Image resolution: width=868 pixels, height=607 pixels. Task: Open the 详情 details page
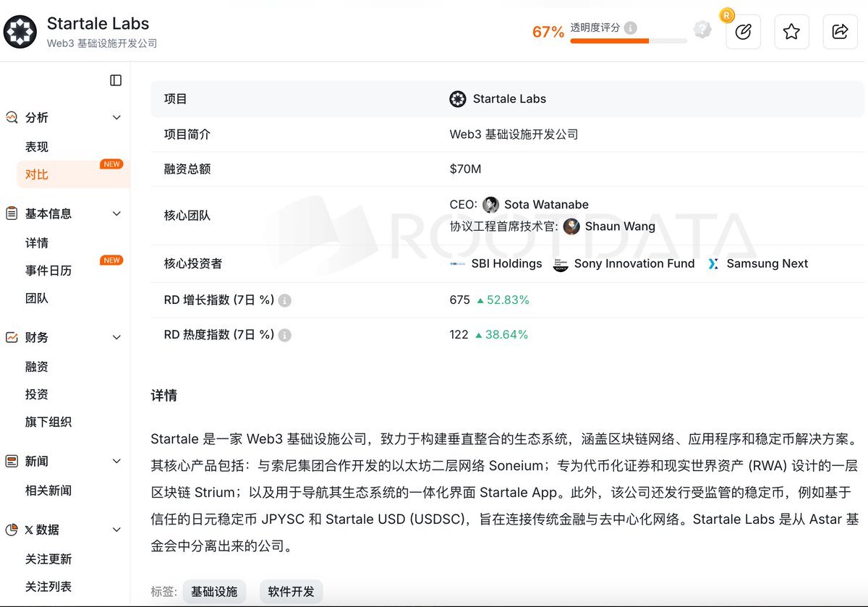click(37, 243)
